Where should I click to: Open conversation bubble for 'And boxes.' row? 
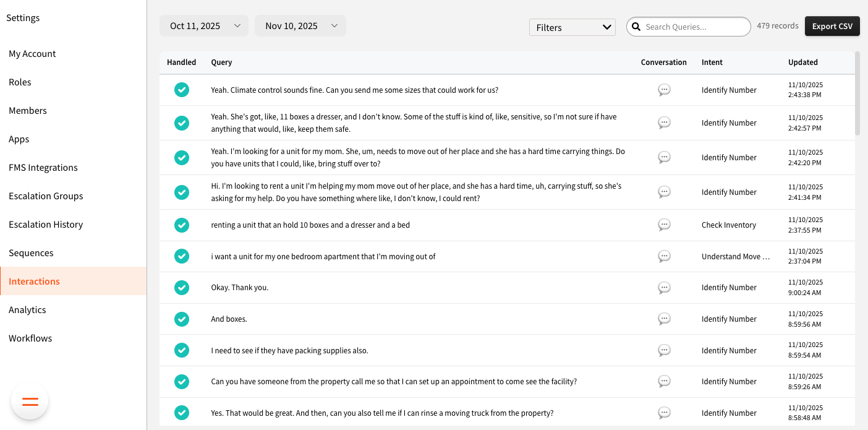coord(664,319)
